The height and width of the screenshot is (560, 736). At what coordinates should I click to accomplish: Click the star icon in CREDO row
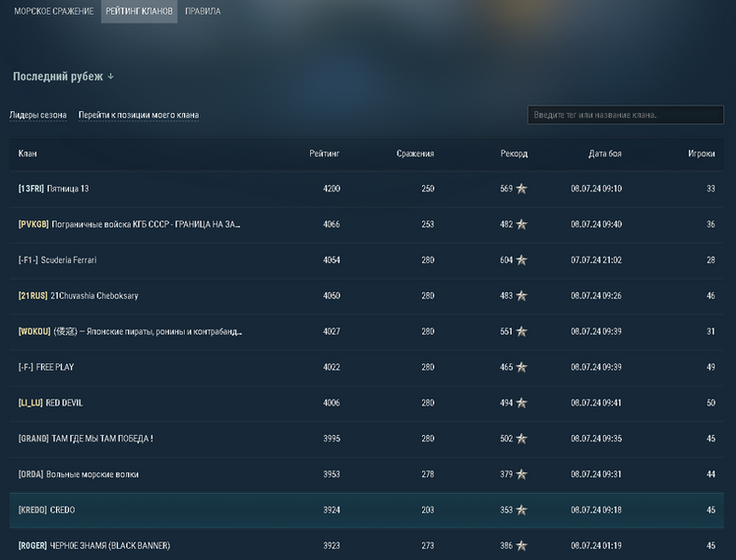(521, 511)
